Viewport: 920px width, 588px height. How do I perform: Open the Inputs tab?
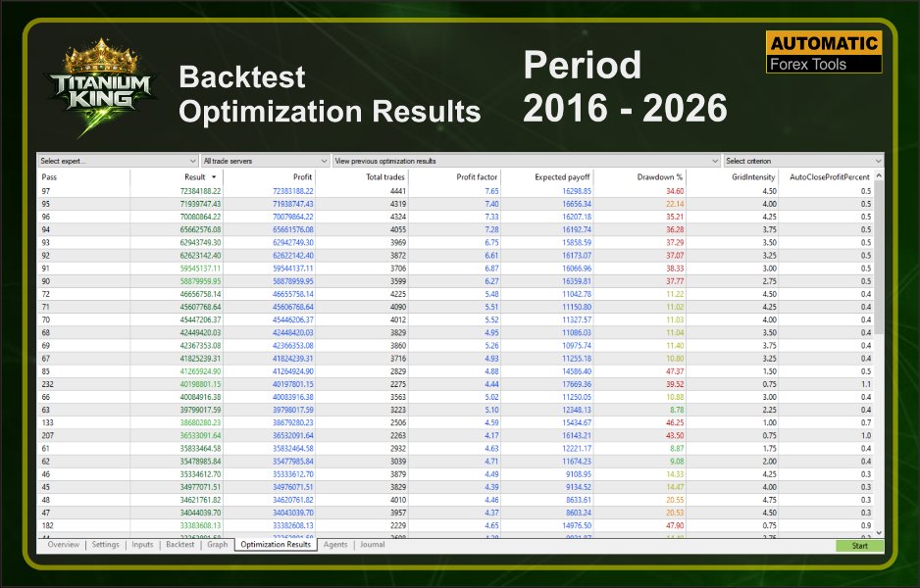[142, 545]
